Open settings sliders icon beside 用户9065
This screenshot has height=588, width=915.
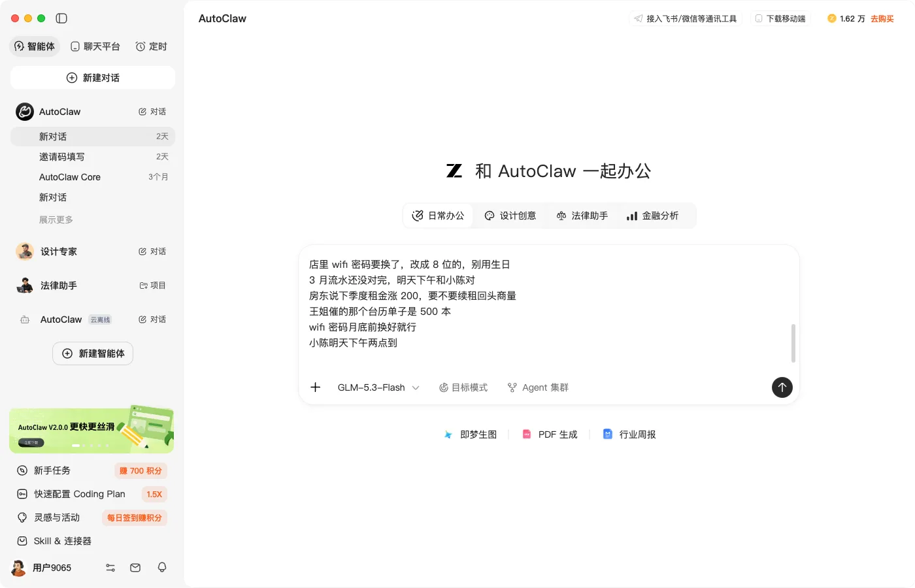[110, 568]
